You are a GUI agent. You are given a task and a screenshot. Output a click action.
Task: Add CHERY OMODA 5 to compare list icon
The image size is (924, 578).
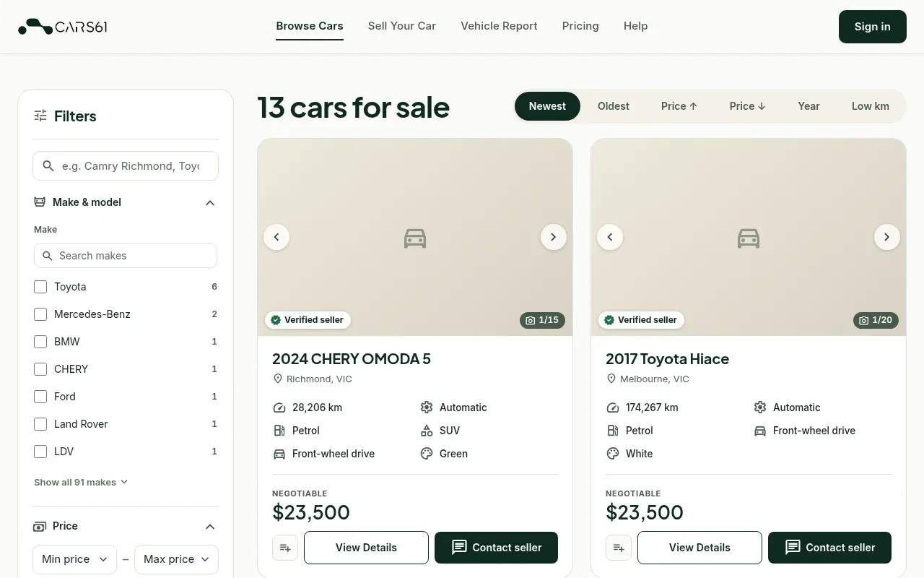[x=285, y=548]
